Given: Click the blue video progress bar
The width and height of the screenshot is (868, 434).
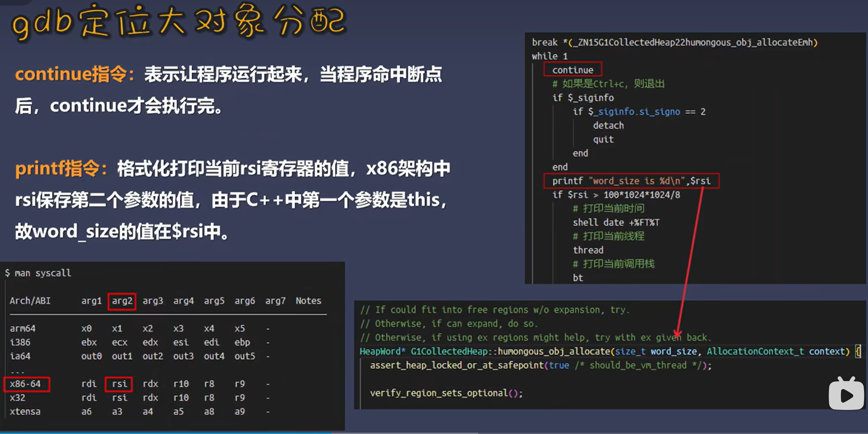Looking at the screenshot, I should click(x=165, y=433).
